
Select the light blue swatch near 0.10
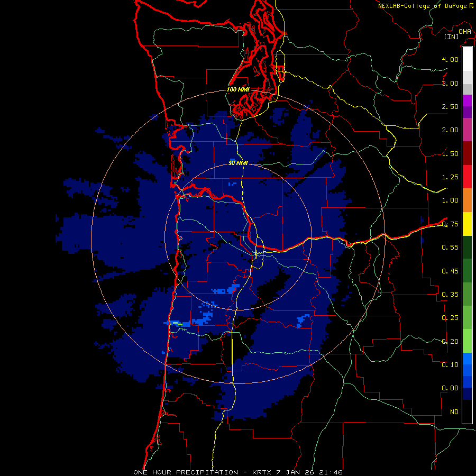467,359
